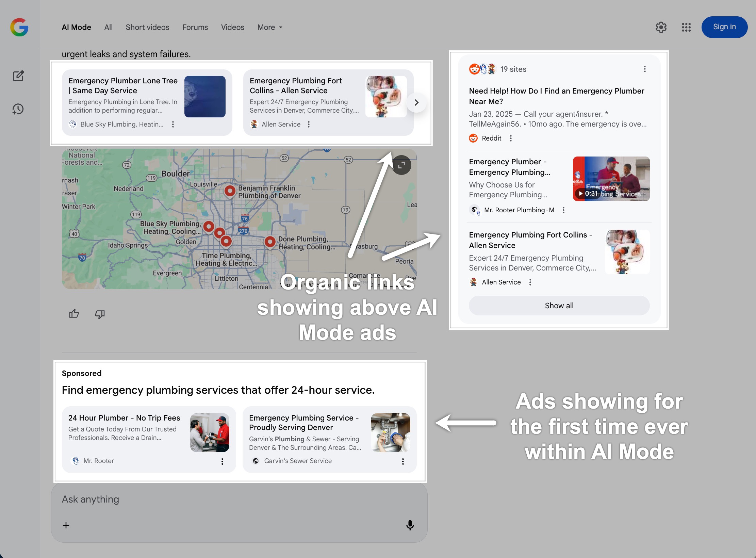The image size is (756, 558).
Task: Open a new chat with the compose icon
Action: click(x=18, y=76)
